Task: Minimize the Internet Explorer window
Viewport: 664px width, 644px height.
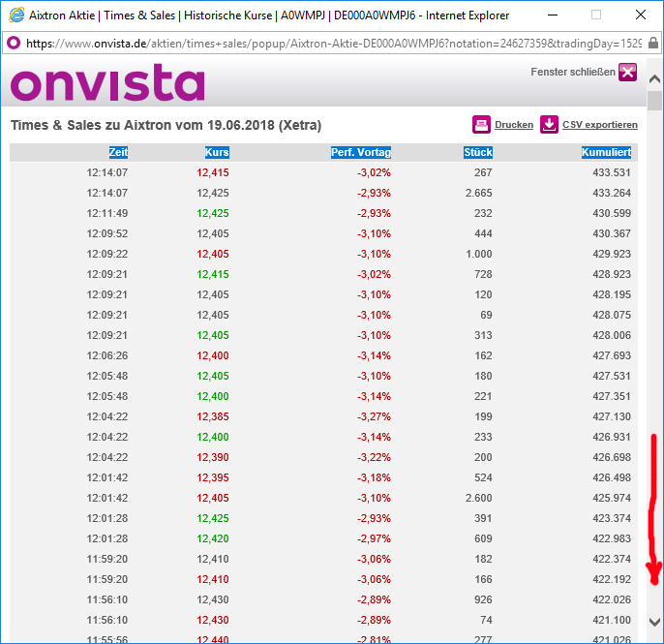Action: point(553,15)
